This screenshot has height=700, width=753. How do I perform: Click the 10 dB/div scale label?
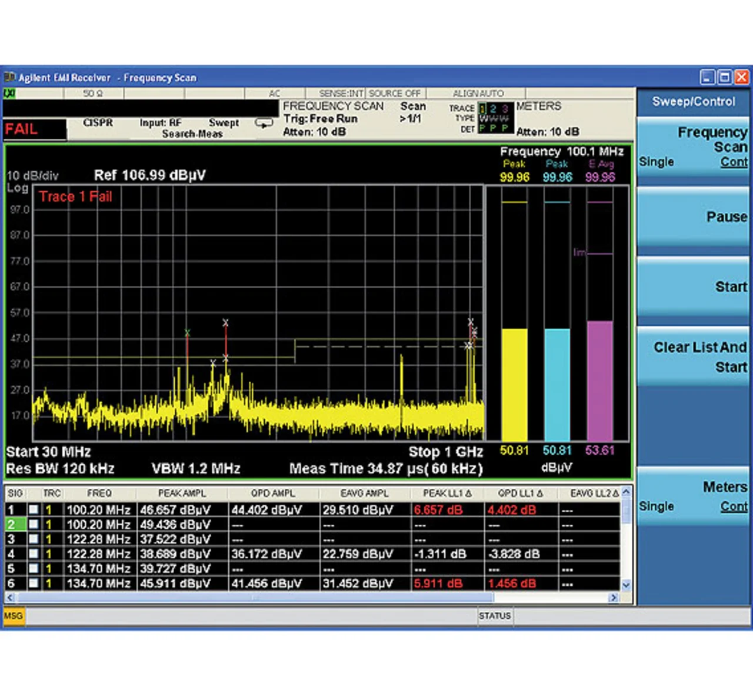coord(32,175)
